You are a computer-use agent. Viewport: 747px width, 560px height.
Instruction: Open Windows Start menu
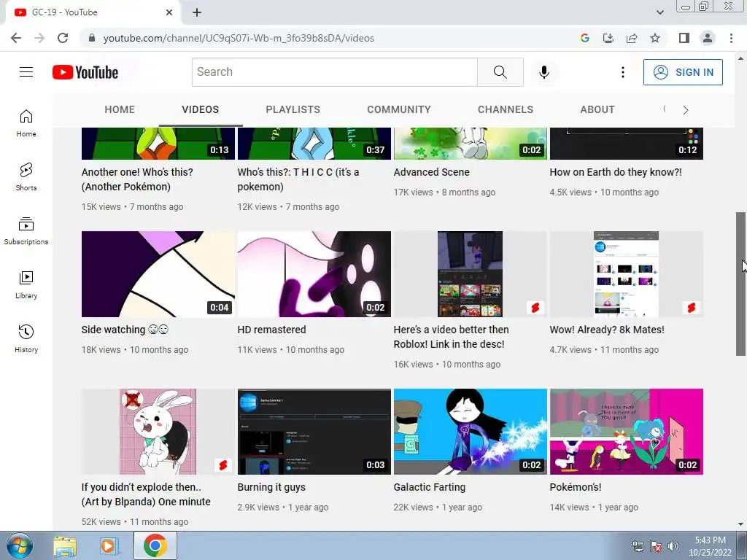[x=19, y=546]
